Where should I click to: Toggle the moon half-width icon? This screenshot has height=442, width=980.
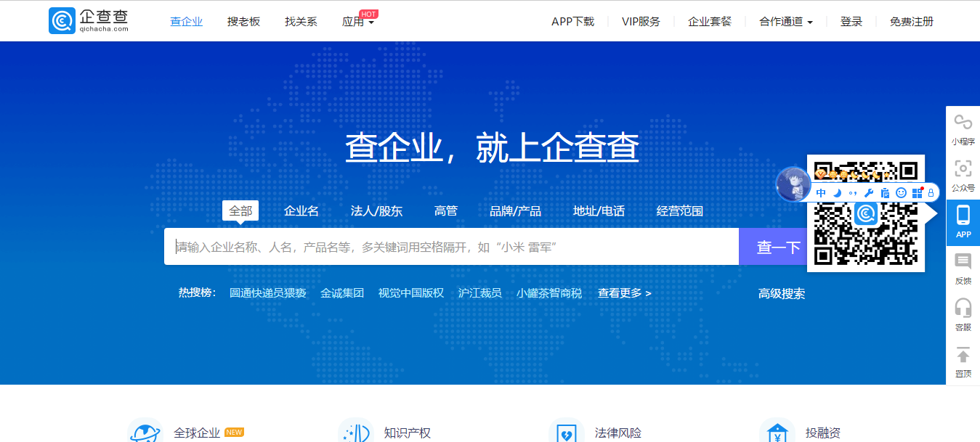click(x=837, y=192)
